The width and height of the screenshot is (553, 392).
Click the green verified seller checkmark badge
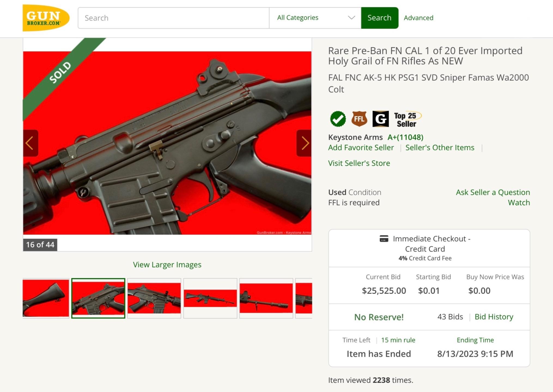[x=338, y=119]
